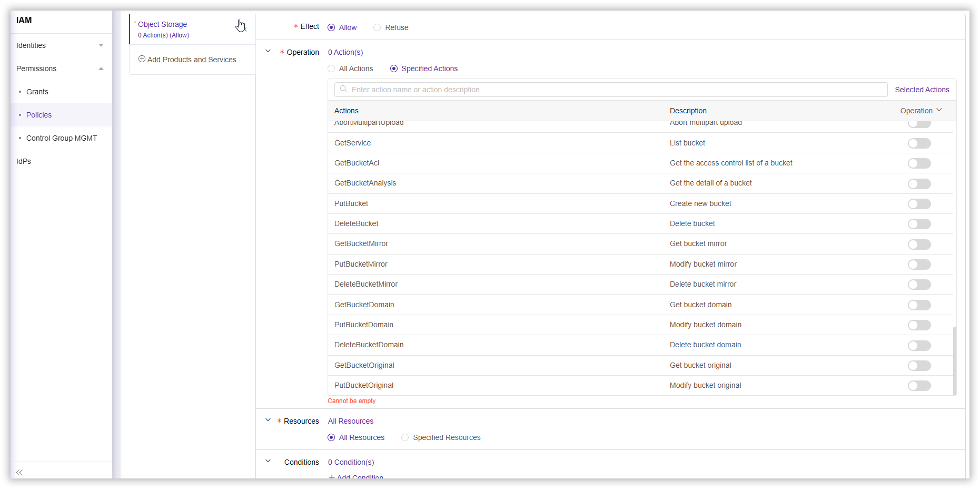Viewport: 980px width, 489px height.
Task: Select Specified Resources radio button
Action: click(405, 437)
